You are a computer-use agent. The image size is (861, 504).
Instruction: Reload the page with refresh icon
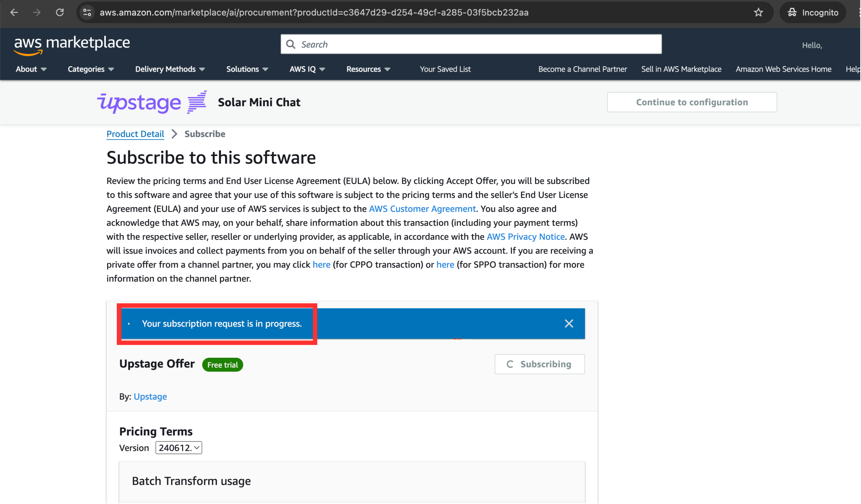[x=60, y=13]
